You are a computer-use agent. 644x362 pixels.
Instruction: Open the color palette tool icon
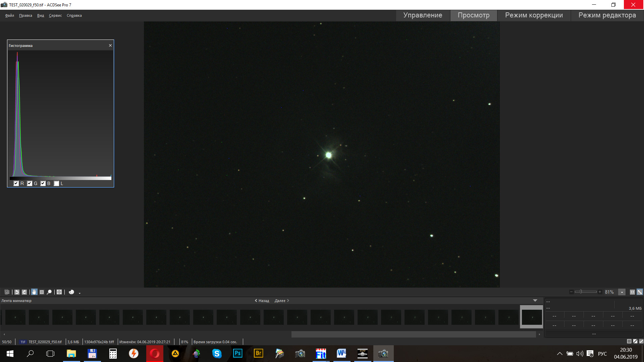[71, 292]
